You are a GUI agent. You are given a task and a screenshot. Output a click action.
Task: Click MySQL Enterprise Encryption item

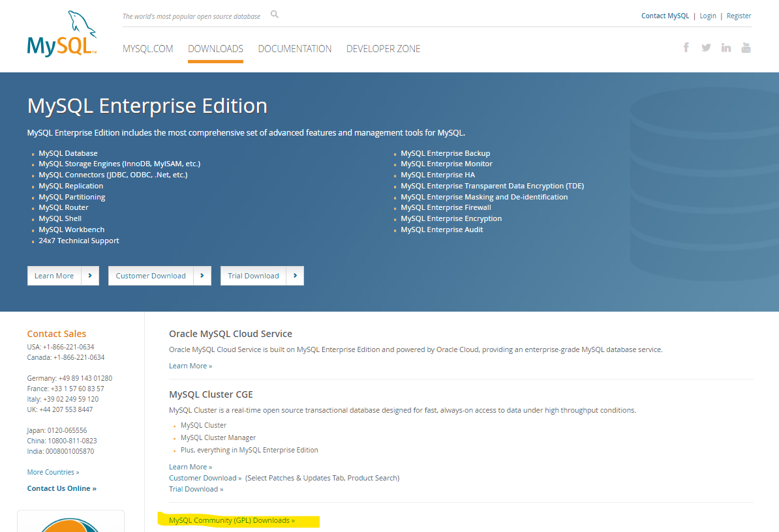tap(451, 218)
